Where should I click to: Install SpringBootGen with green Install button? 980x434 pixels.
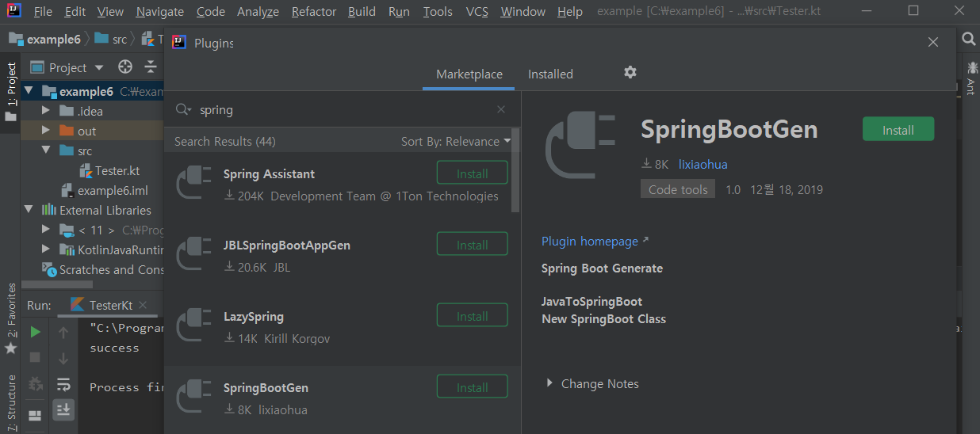[898, 130]
